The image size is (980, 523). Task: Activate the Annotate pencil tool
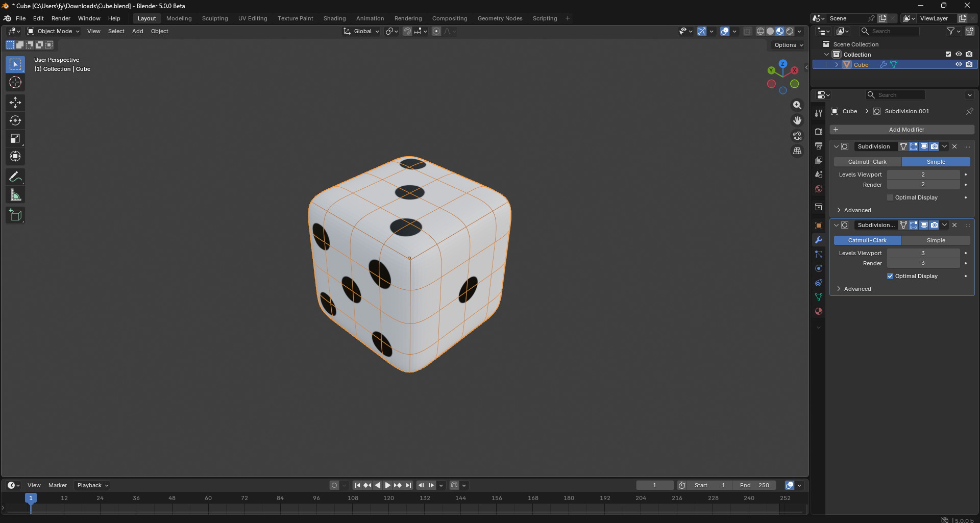pyautogui.click(x=15, y=177)
